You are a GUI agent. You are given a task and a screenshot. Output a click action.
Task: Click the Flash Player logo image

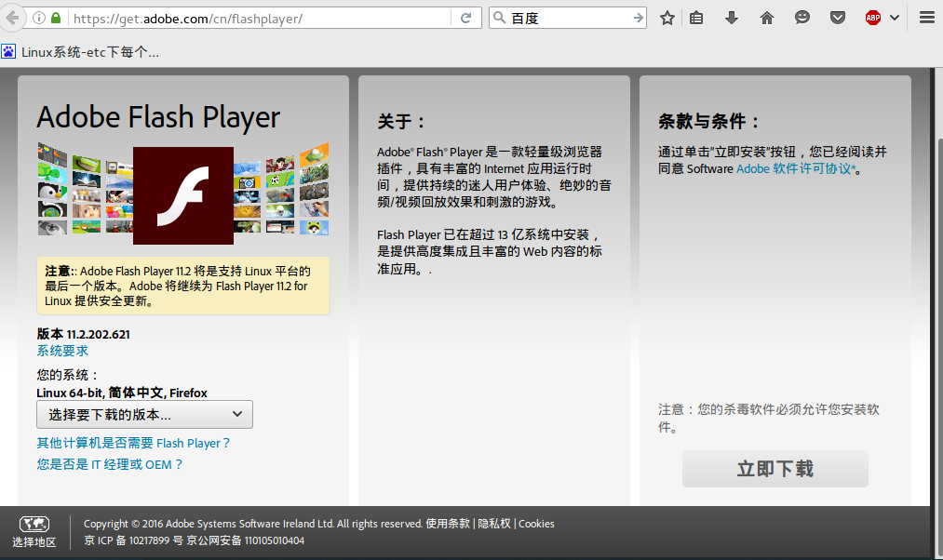point(183,195)
